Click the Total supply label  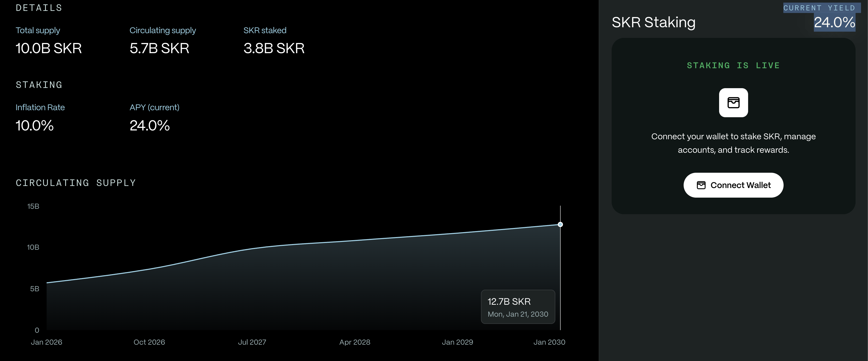[x=38, y=30]
